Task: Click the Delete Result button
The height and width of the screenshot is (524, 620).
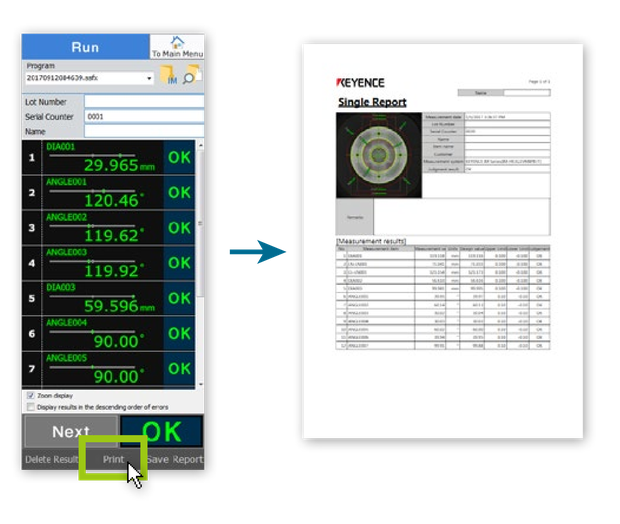Action: (51, 459)
